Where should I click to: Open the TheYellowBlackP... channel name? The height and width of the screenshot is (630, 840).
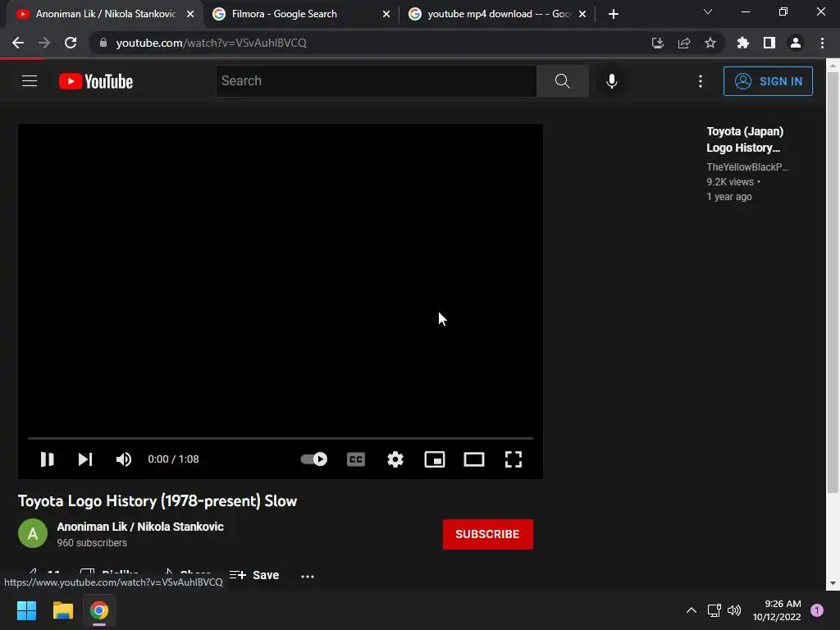click(747, 167)
